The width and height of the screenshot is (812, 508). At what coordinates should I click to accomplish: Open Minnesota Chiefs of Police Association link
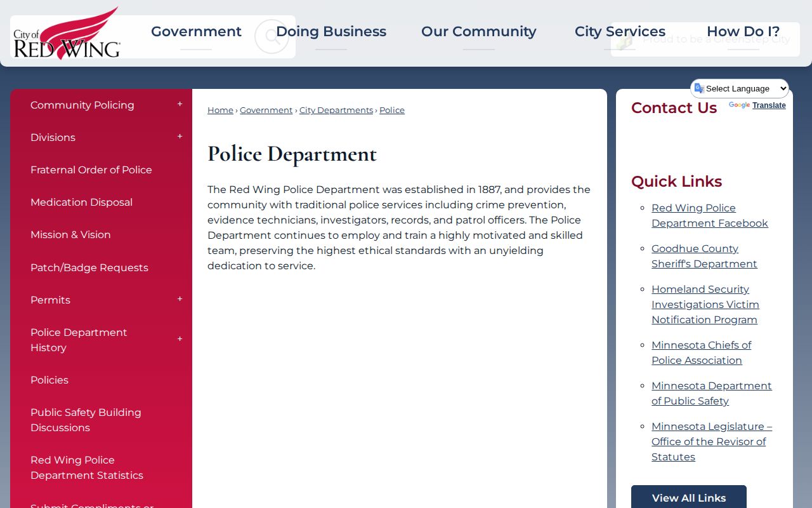point(701,353)
